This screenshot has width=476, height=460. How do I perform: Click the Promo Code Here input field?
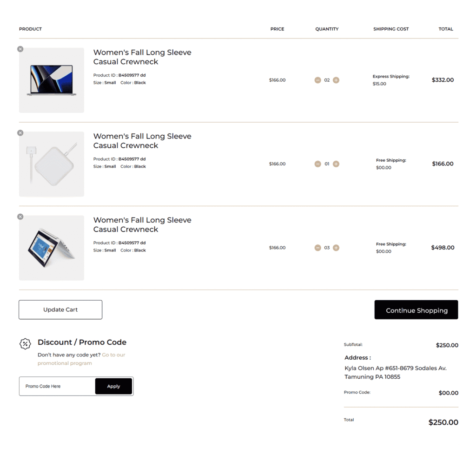point(56,386)
